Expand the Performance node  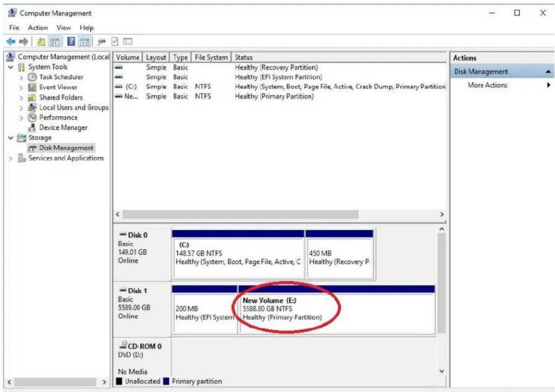(21, 118)
